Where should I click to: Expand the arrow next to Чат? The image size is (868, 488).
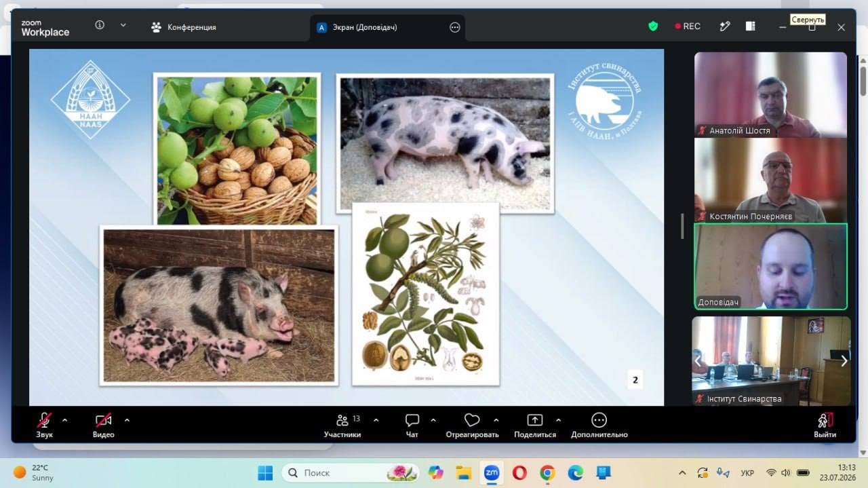click(433, 420)
